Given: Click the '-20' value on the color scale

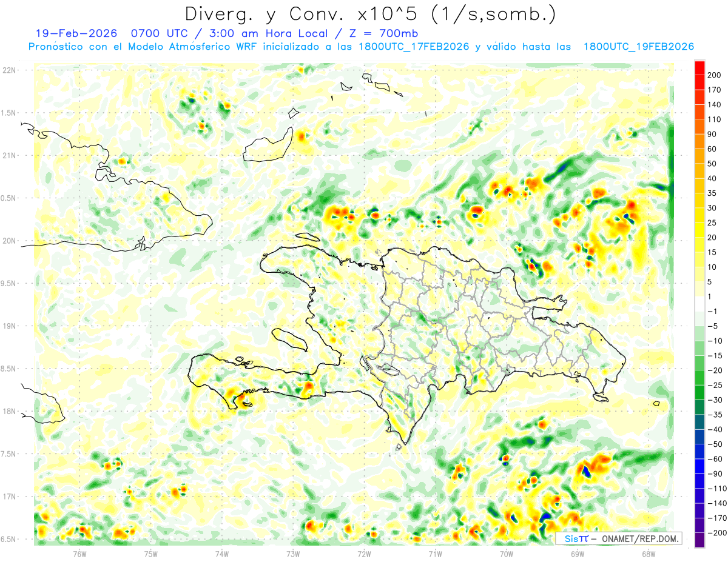Looking at the screenshot, I should pyautogui.click(x=715, y=370).
